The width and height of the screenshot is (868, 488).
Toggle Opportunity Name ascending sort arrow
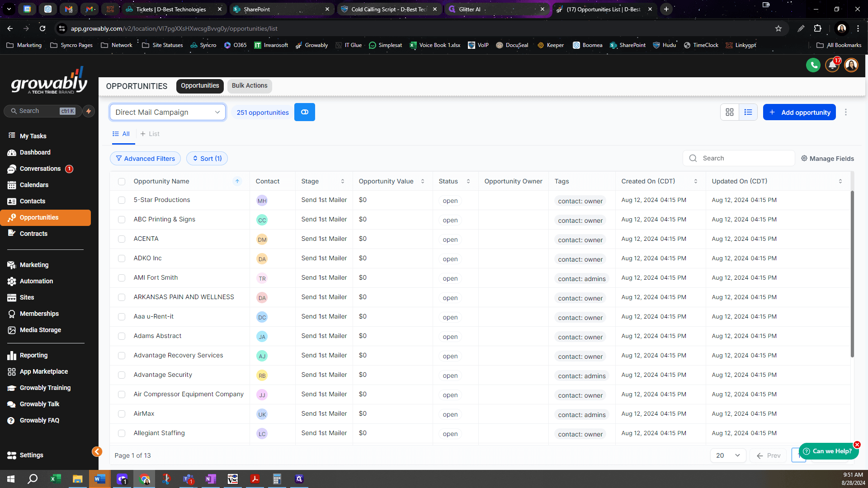click(237, 181)
